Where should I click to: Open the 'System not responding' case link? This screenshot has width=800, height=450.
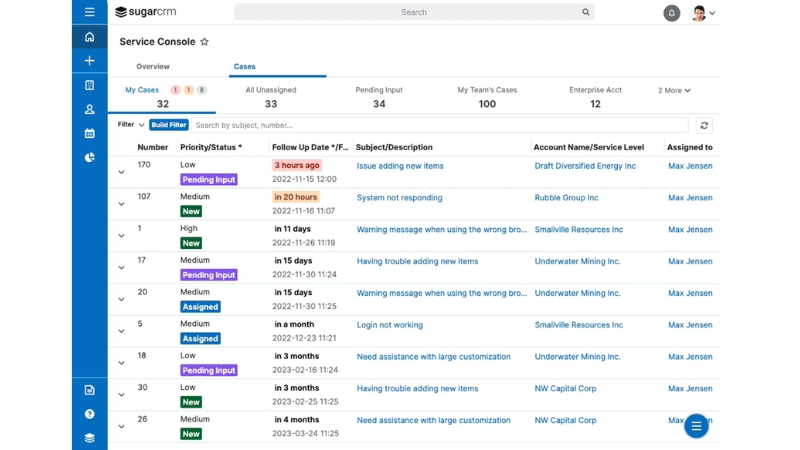pyautogui.click(x=399, y=198)
